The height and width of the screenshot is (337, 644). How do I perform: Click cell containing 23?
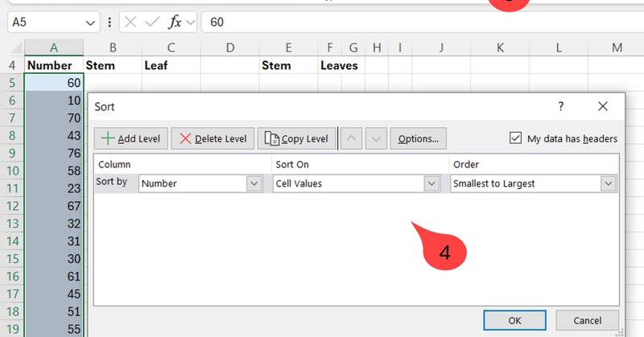tap(54, 188)
